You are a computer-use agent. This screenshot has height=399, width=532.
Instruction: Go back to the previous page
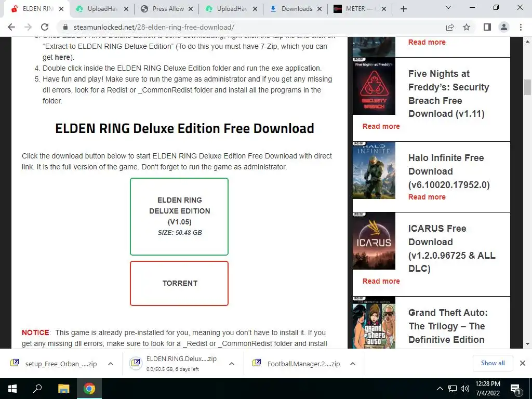pos(11,27)
